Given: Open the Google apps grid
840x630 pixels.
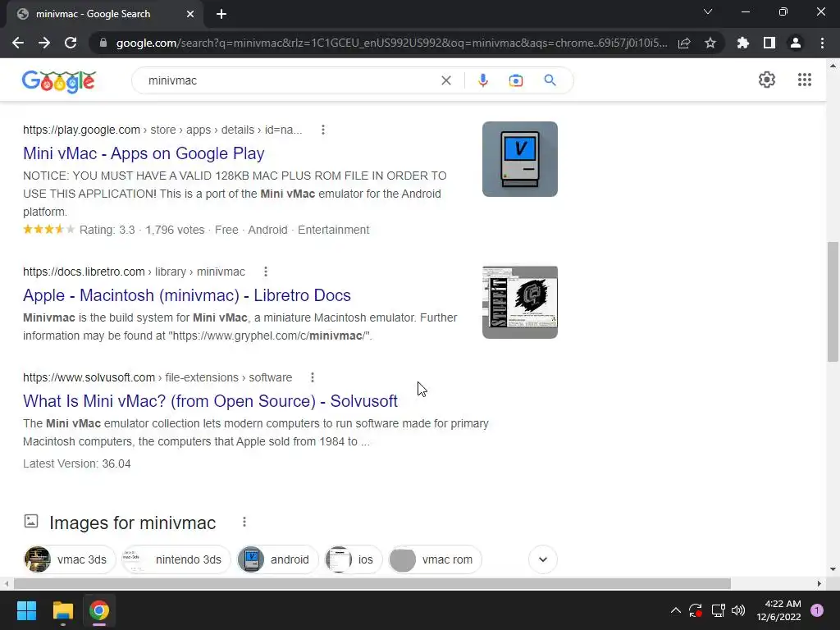Looking at the screenshot, I should pos(804,80).
